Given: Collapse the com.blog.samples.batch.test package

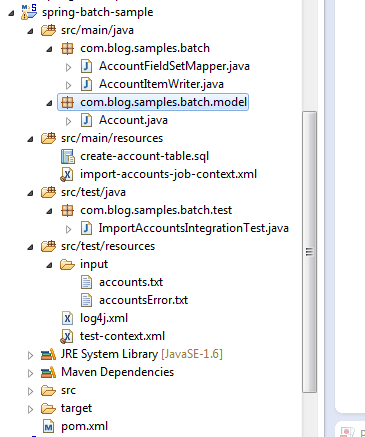Looking at the screenshot, I should [x=49, y=211].
